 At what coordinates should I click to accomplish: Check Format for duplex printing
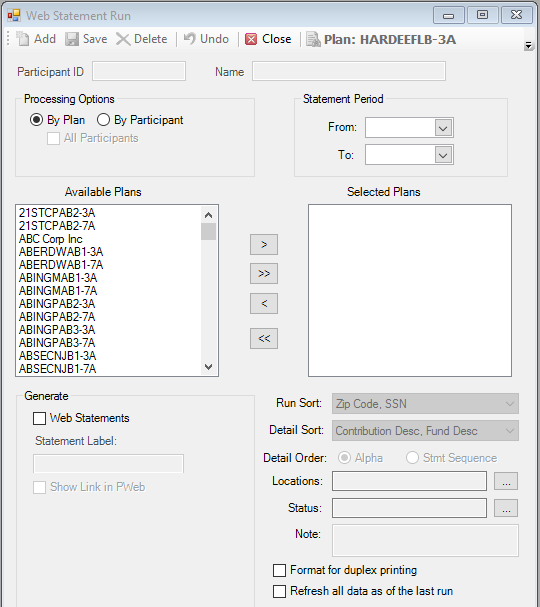[279, 570]
